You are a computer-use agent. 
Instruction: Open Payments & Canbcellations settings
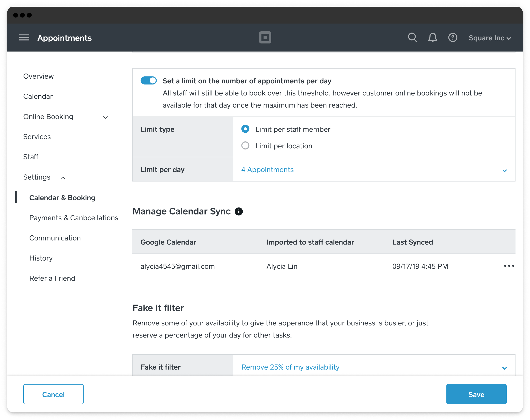(x=74, y=218)
